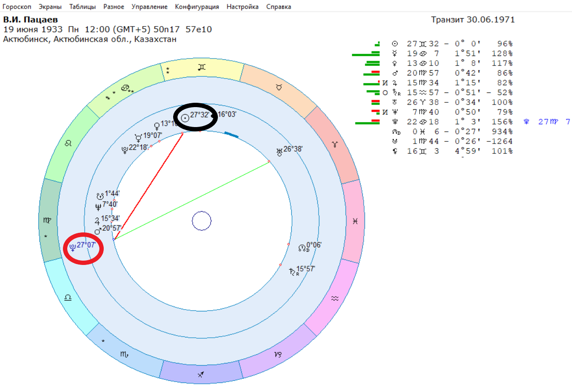Click the Sun glyph at 27°32' on the wheel

point(185,117)
